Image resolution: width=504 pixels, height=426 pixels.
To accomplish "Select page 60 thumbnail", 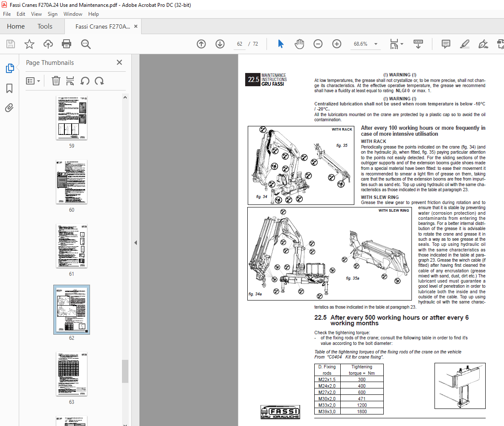I will click(71, 181).
